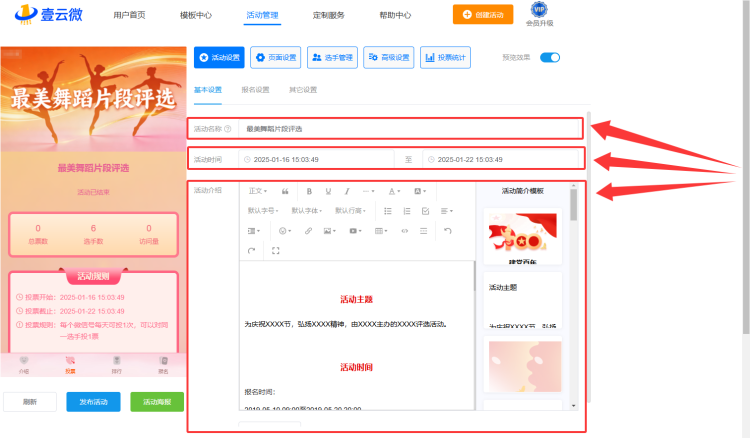
Task: Insert a to-do checkbox list
Action: click(425, 211)
